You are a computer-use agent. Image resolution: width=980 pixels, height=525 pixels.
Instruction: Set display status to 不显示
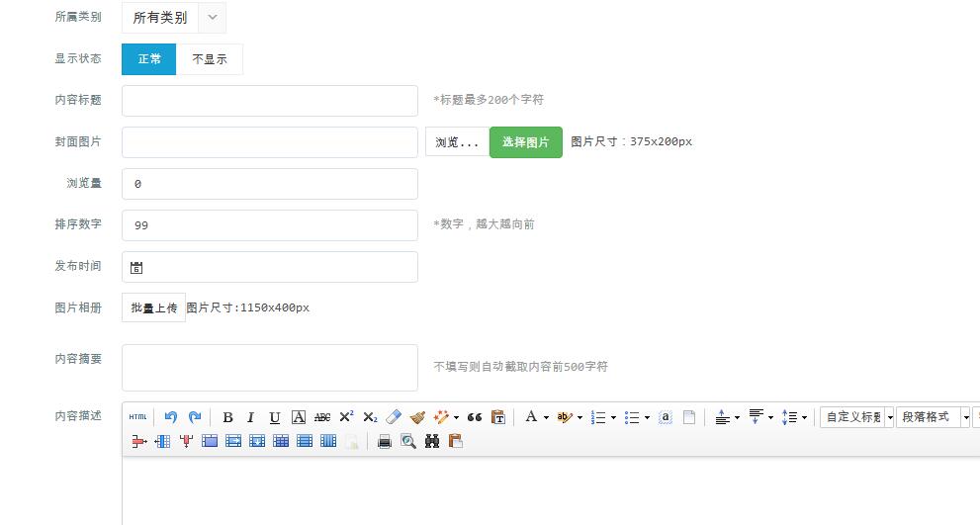(210, 59)
